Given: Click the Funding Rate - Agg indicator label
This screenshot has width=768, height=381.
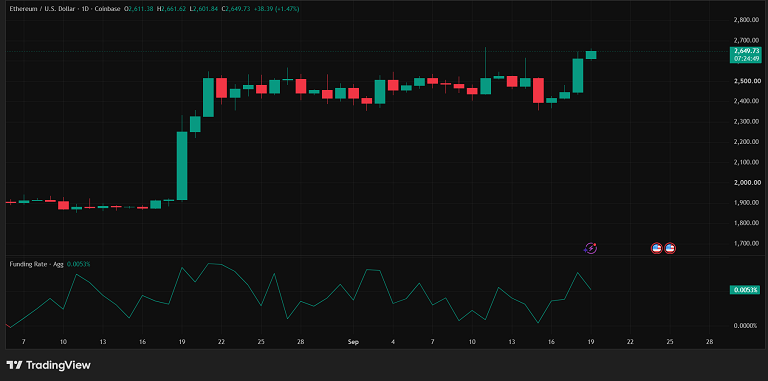Looking at the screenshot, I should 37,264.
